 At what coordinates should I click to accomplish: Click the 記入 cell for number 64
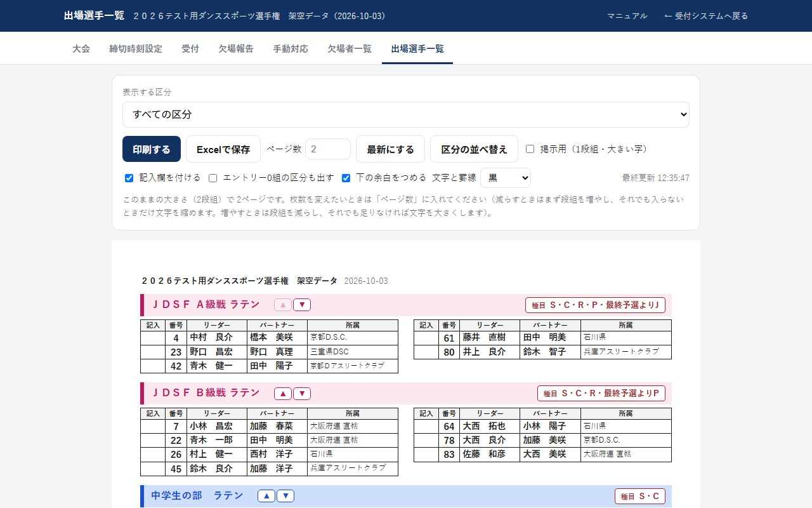click(426, 426)
